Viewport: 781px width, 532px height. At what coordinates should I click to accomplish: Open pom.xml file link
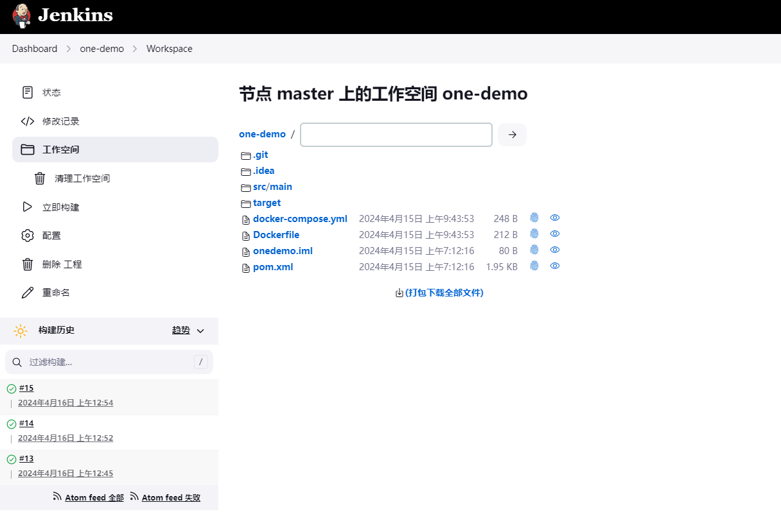[273, 267]
